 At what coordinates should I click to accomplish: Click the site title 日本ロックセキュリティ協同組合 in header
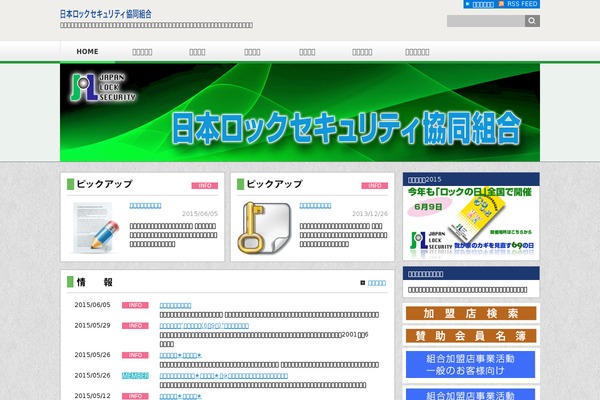click(x=106, y=14)
